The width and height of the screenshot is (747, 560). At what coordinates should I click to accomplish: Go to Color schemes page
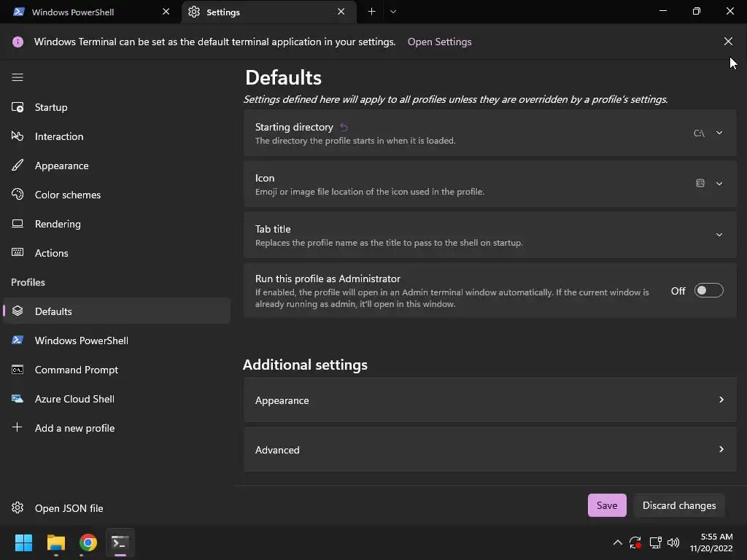(117, 194)
